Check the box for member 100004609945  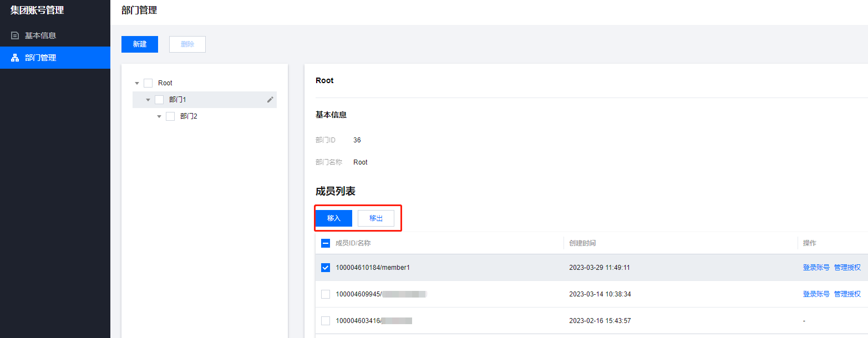[326, 294]
